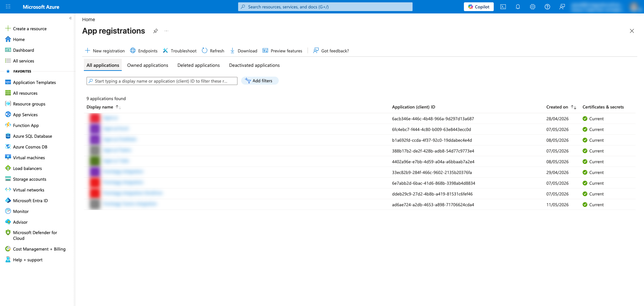Open Virtual networks favorite
The width and height of the screenshot is (644, 306).
pos(29,190)
